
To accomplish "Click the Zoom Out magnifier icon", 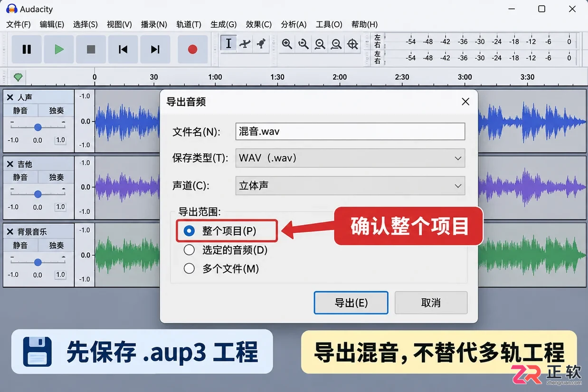I will [303, 44].
